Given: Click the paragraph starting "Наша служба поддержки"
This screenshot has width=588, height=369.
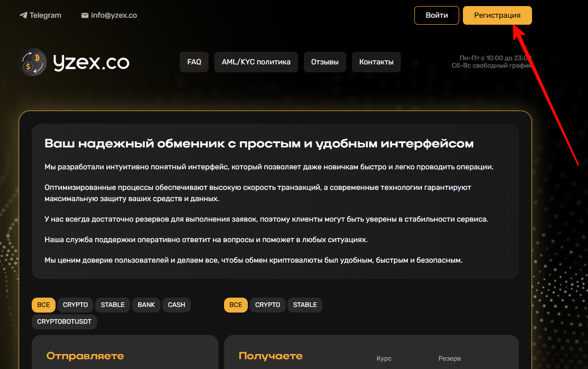Looking at the screenshot, I should 206,239.
